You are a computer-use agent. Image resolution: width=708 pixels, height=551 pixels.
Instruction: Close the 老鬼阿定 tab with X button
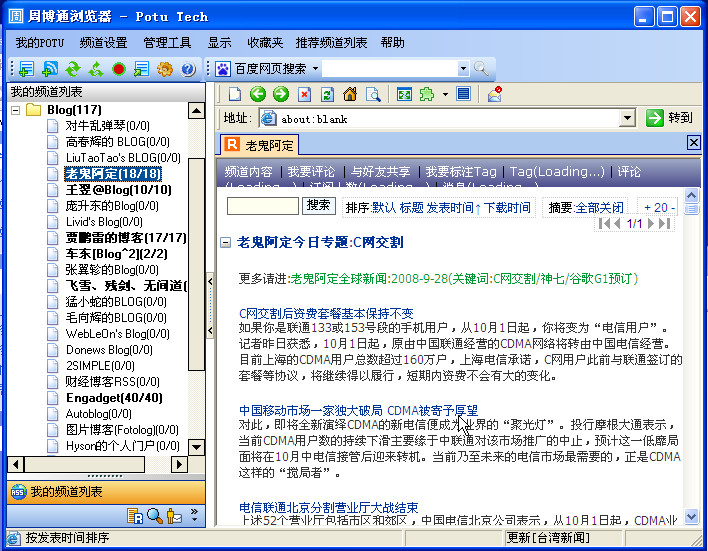(694, 143)
